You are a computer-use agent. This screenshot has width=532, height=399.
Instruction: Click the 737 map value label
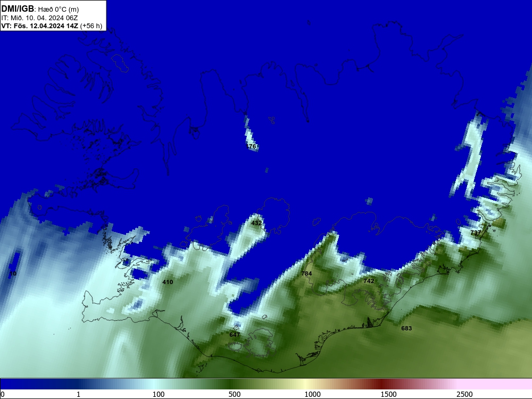[476, 232]
